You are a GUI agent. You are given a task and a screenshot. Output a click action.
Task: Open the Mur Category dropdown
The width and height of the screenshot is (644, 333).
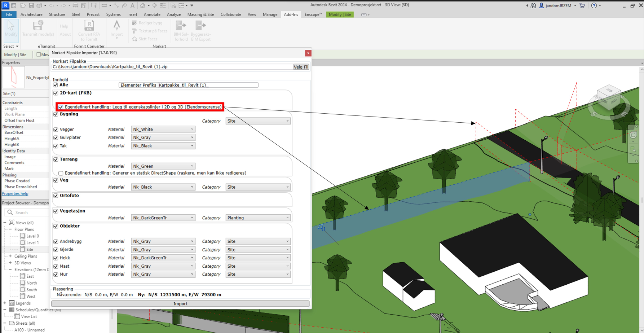(x=258, y=274)
